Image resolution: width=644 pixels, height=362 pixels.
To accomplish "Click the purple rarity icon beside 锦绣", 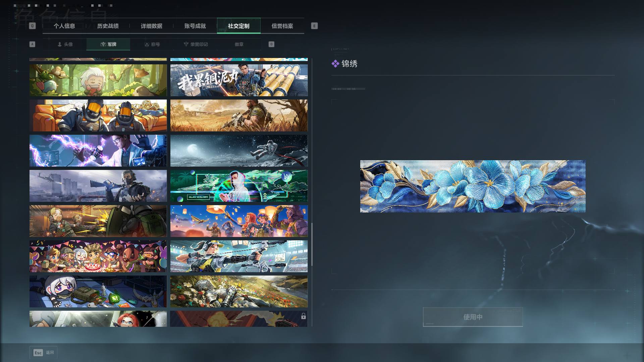I will (x=335, y=64).
